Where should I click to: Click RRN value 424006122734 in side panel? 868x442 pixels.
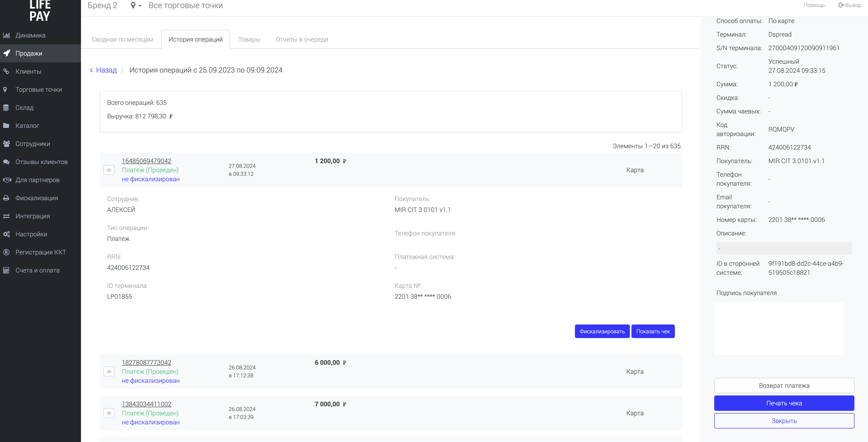pos(790,147)
